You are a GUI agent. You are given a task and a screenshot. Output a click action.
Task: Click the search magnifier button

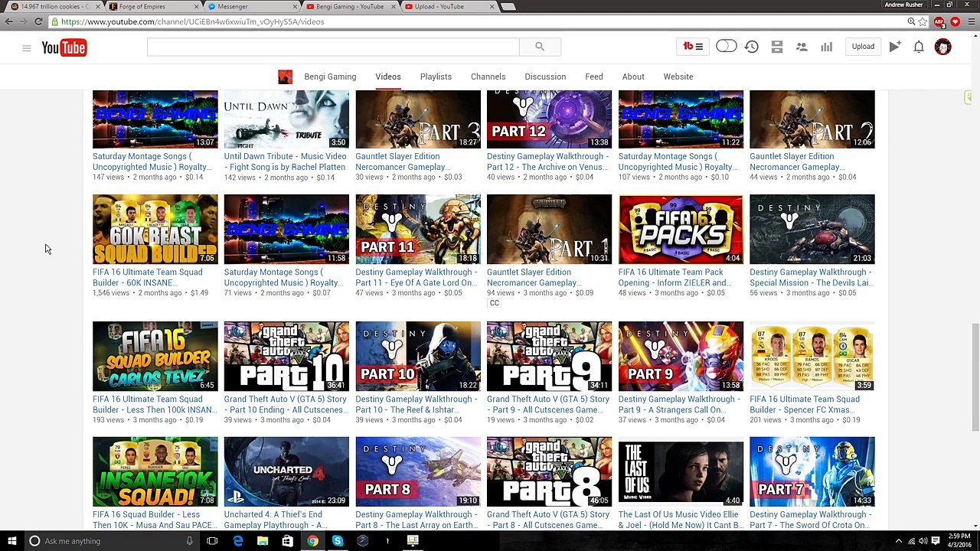[x=540, y=47]
